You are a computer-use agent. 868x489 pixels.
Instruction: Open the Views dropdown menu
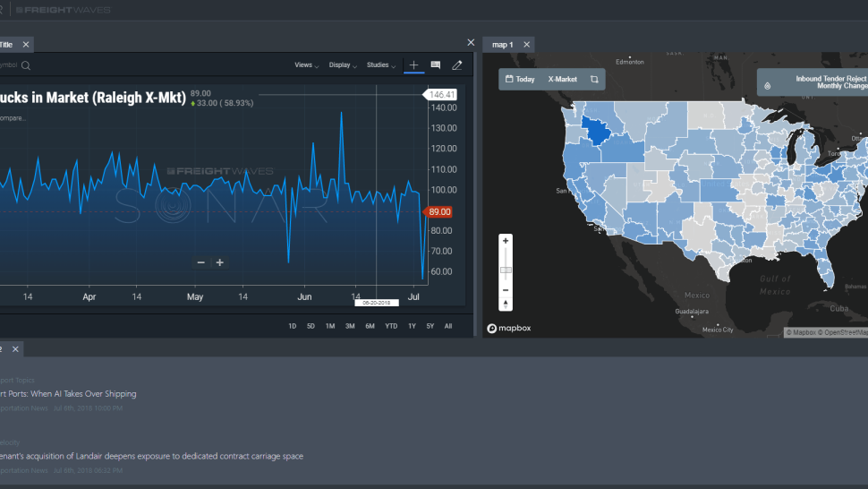306,65
